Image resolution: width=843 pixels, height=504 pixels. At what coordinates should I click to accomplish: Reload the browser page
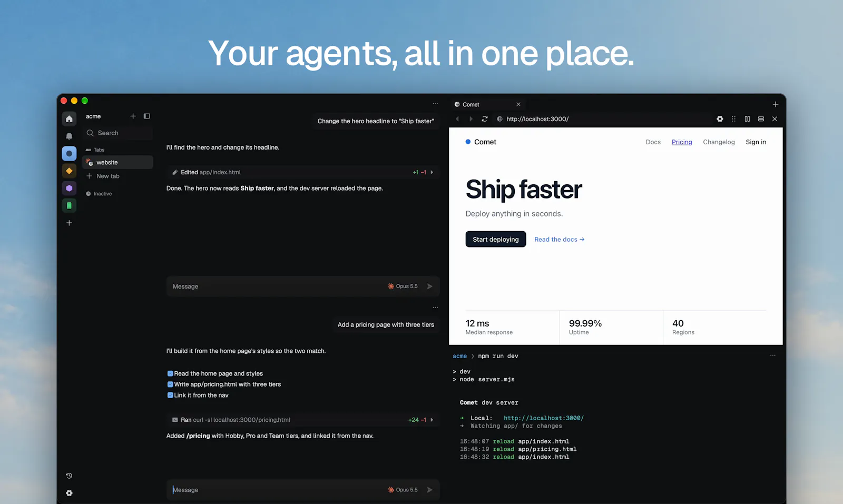click(x=485, y=119)
